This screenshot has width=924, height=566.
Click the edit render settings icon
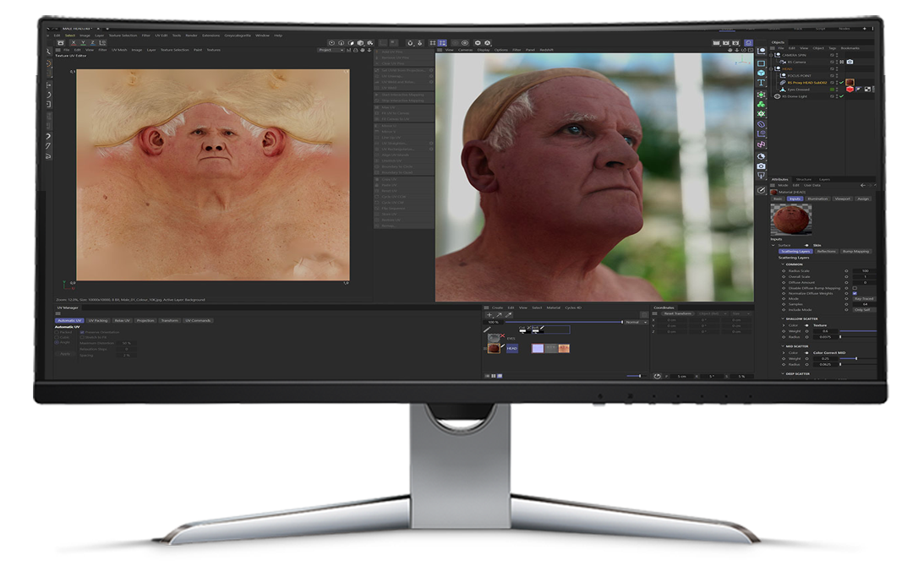coord(735,43)
